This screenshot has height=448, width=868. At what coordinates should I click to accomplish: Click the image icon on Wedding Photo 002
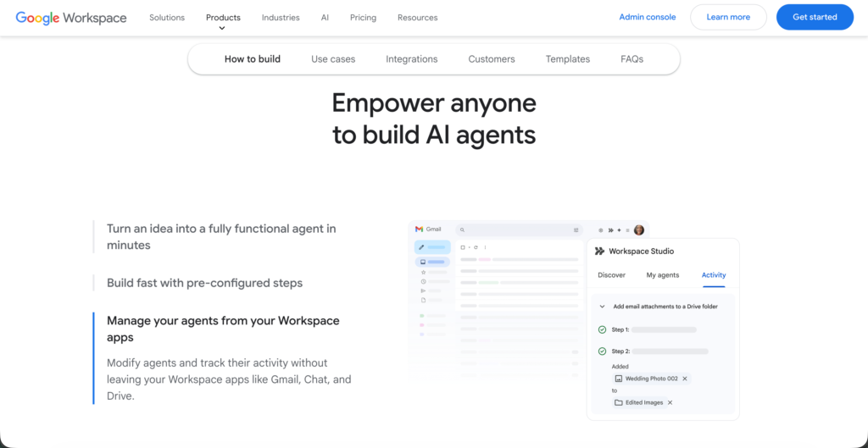[x=619, y=379]
